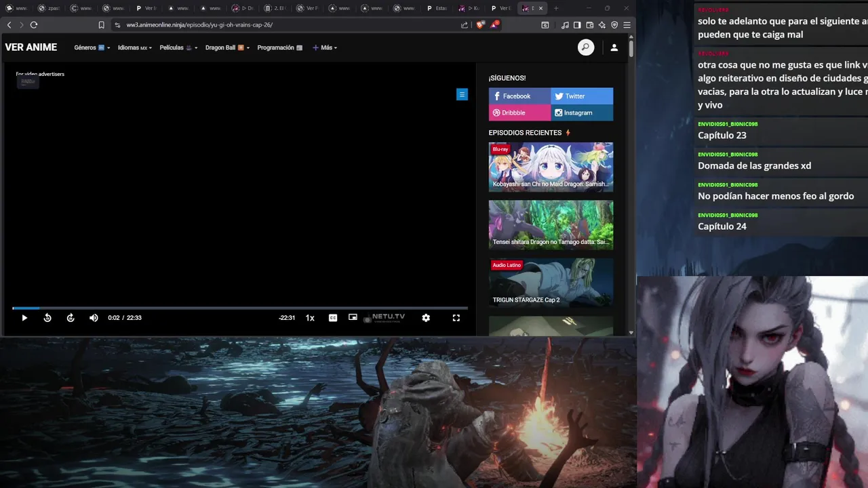Mute the video volume
The image size is (868, 488).
pos(94,318)
